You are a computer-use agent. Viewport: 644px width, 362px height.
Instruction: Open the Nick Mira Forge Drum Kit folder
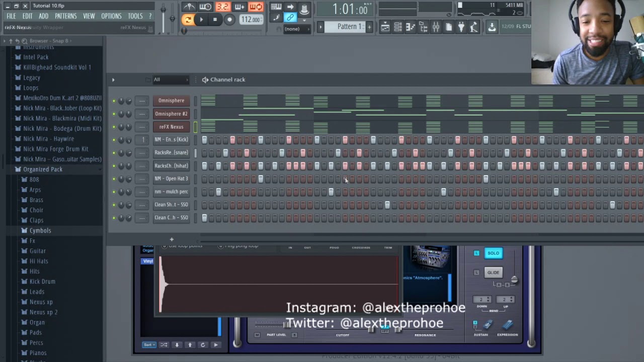55,149
